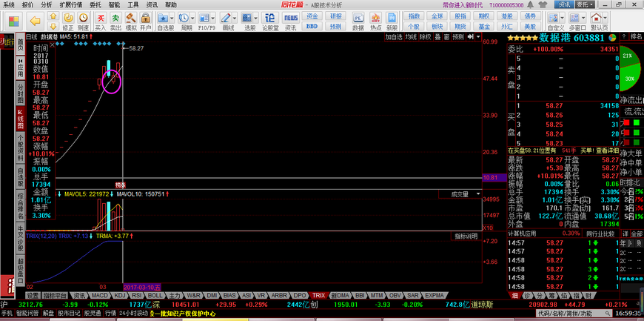Open the 报价 menu
This screenshot has width=644, height=321.
click(28, 5)
